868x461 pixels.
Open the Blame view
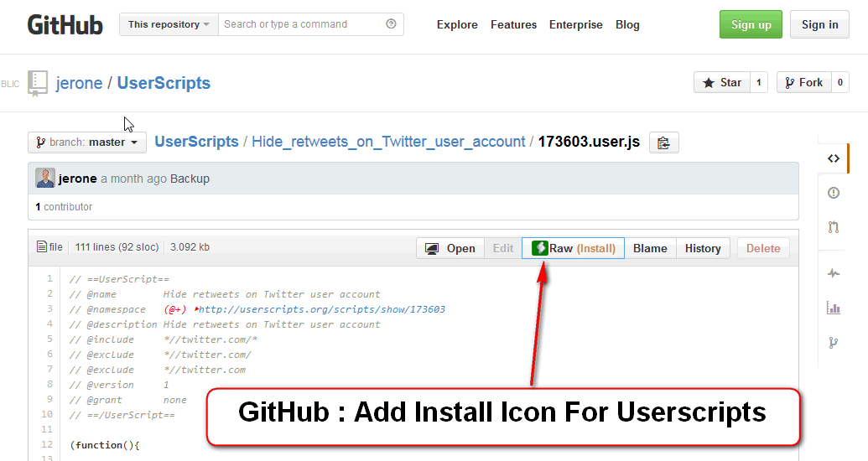[x=650, y=248]
